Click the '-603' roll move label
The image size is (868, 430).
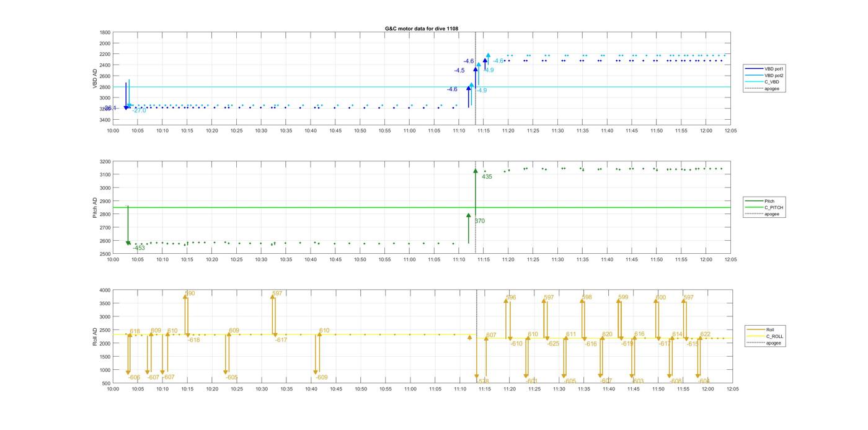[637, 381]
